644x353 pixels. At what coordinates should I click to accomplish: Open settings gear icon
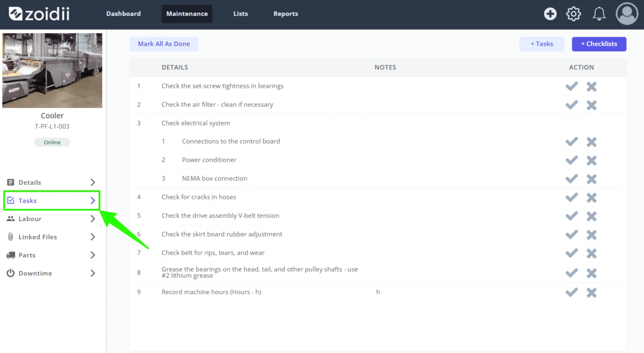tap(573, 14)
